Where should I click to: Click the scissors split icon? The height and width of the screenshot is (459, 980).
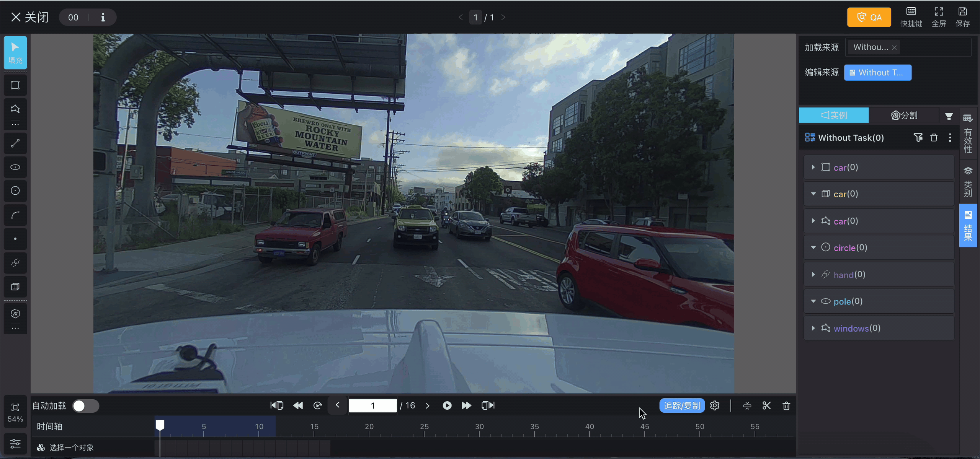(x=766, y=405)
